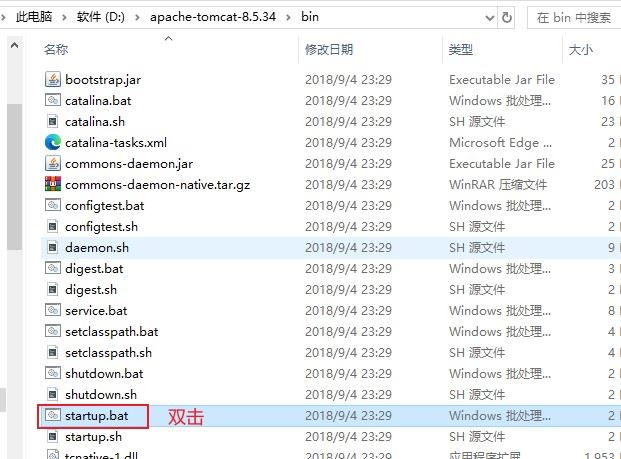Expand the chevron after 软件 (D:) in path
Image resolution: width=621 pixels, height=459 pixels.
(x=137, y=17)
